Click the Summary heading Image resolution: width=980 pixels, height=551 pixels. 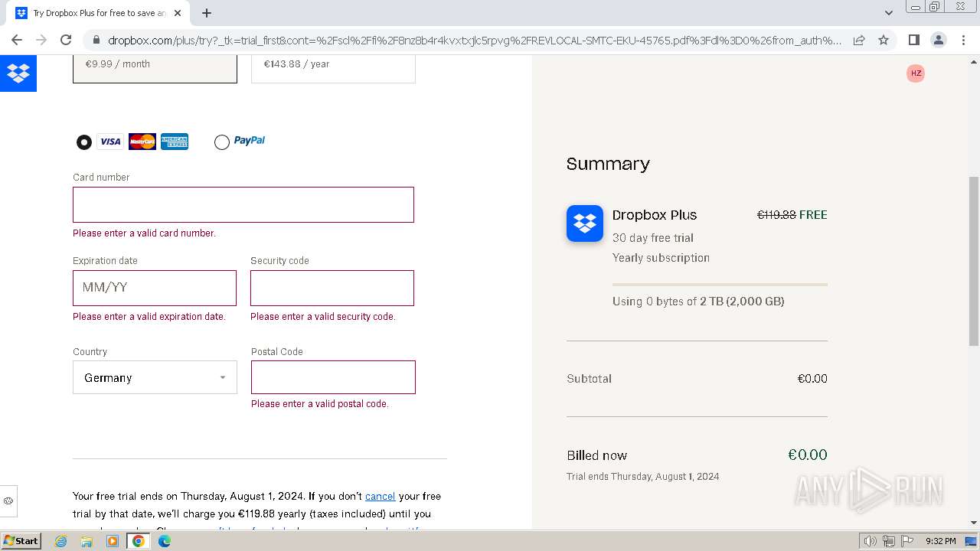608,164
